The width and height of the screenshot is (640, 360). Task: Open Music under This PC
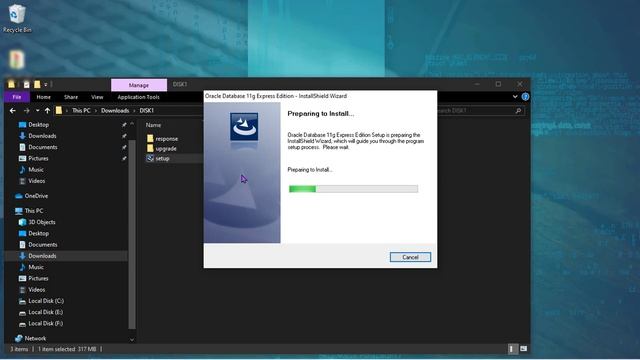click(36, 267)
